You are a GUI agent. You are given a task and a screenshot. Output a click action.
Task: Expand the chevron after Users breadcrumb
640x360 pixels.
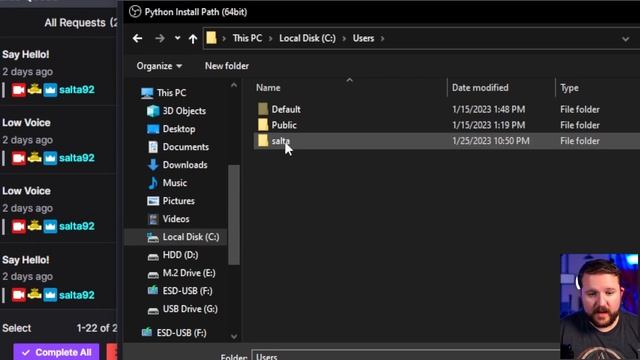point(382,39)
